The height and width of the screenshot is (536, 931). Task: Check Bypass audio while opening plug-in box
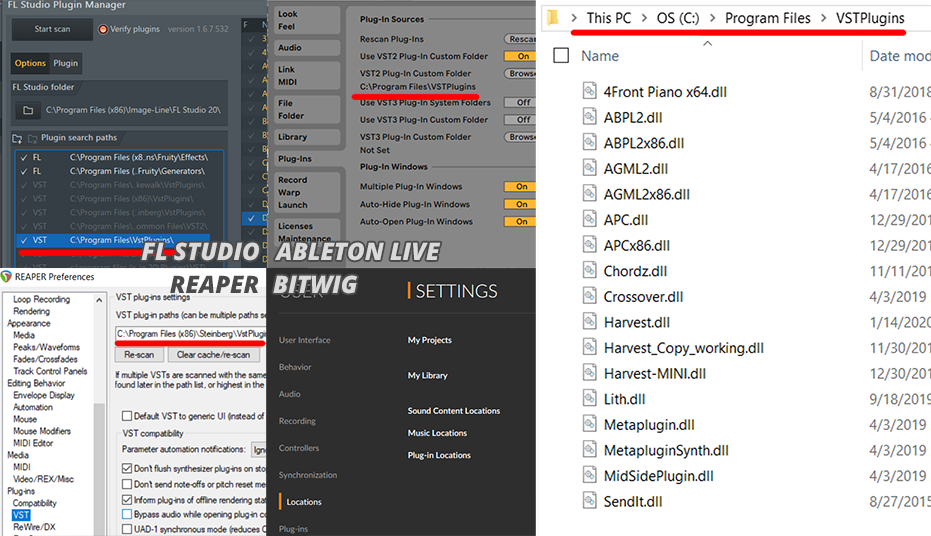126,514
